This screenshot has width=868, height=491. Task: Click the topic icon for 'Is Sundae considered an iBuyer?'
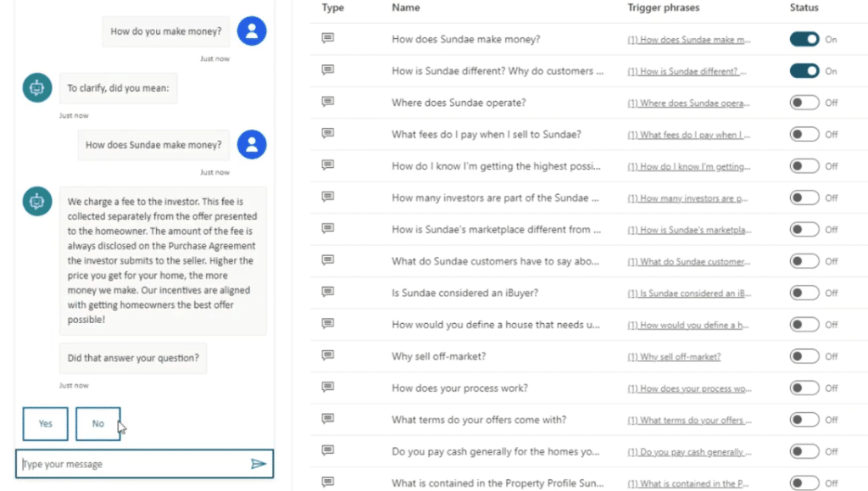coord(328,292)
